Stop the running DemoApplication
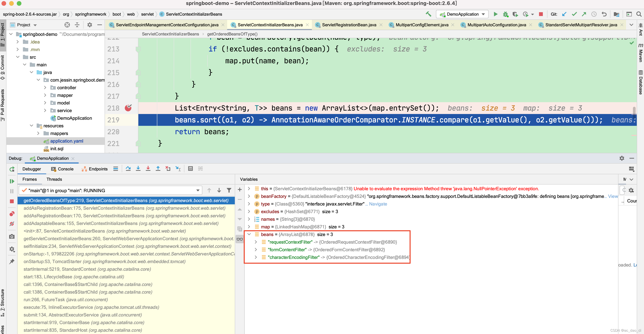Viewport: 644px width, 334px height. 541,14
